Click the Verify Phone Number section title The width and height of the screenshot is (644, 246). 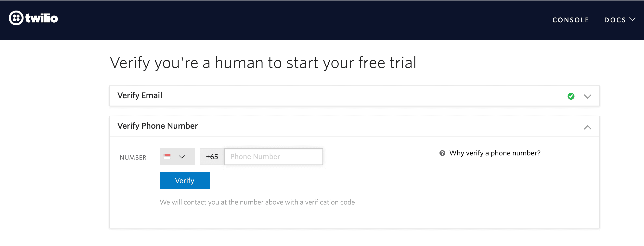click(x=157, y=126)
